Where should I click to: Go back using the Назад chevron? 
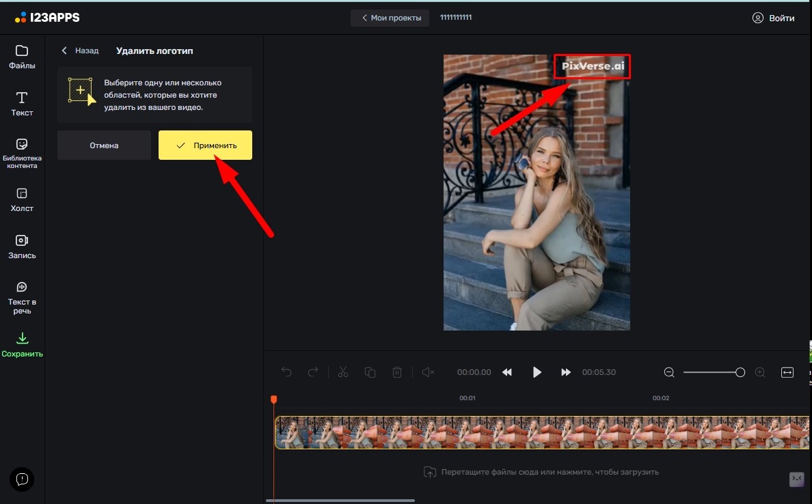(x=64, y=50)
